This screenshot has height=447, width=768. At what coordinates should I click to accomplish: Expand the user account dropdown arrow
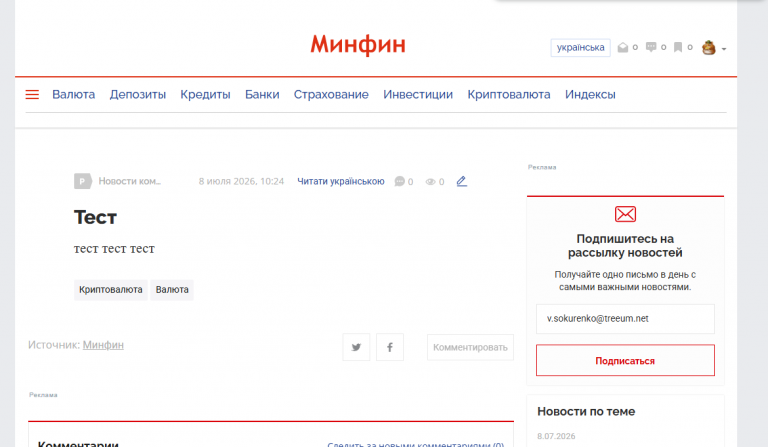pos(724,49)
